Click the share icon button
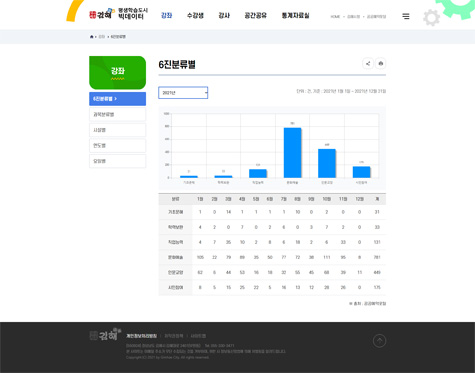The image size is (475, 373). (368, 63)
